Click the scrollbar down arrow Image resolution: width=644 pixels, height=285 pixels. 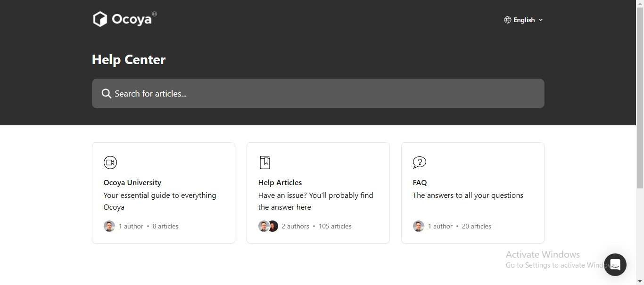point(640,281)
